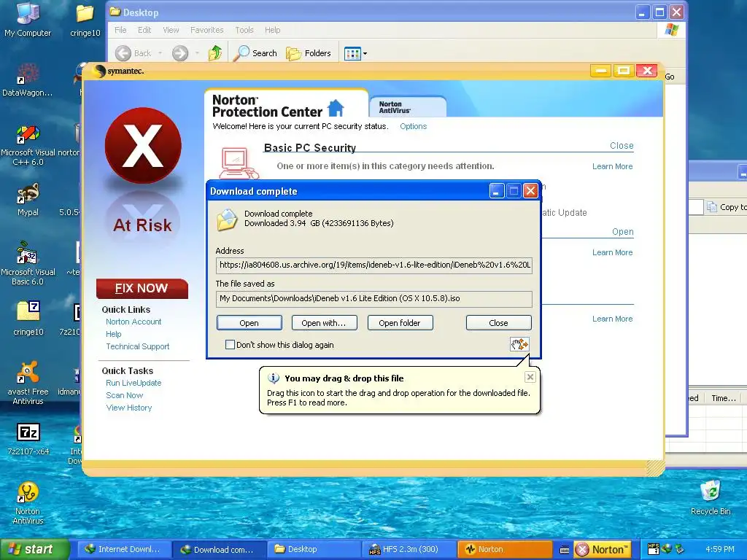747x560 pixels.
Task: Click the Open folder button
Action: (400, 323)
